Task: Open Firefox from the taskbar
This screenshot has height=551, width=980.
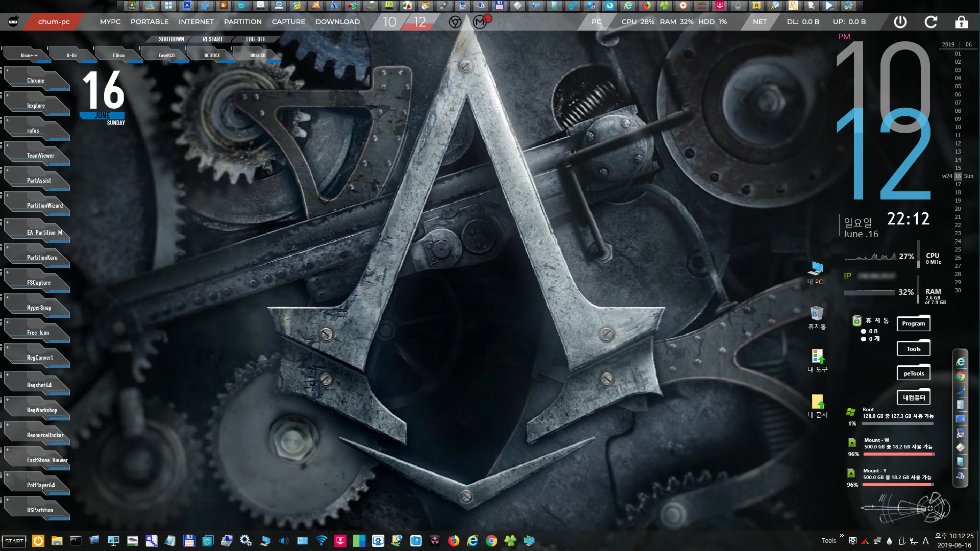Action: [x=453, y=541]
